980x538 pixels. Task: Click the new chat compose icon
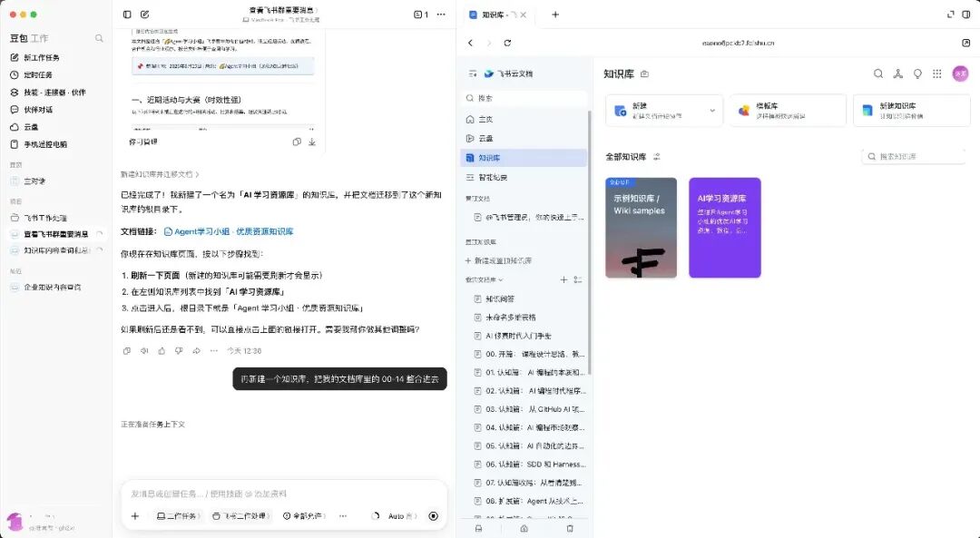click(x=145, y=15)
